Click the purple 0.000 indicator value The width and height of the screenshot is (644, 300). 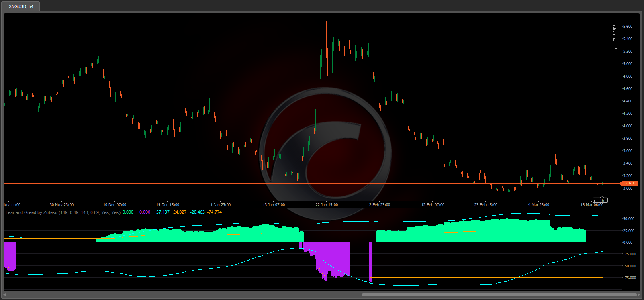tap(145, 212)
